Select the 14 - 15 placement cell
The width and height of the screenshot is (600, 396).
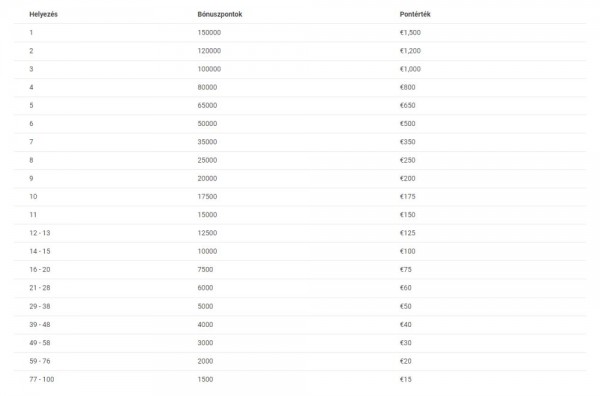pos(40,251)
